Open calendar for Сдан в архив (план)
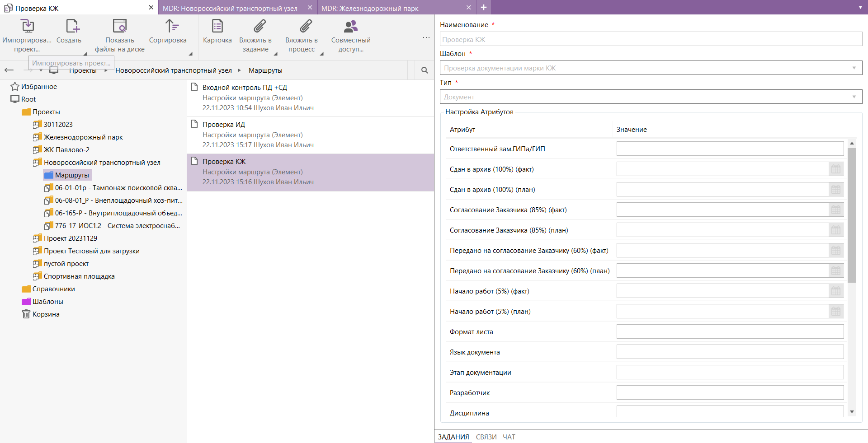This screenshot has width=868, height=443. coord(836,190)
